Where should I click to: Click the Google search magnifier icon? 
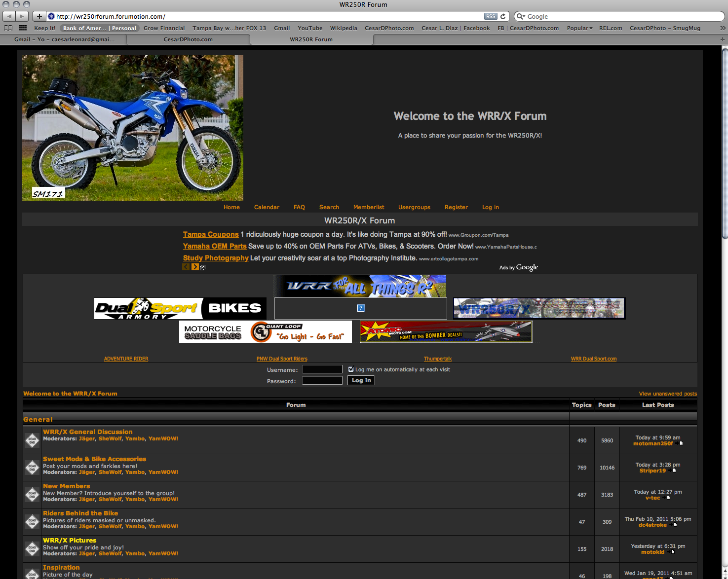coord(521,16)
